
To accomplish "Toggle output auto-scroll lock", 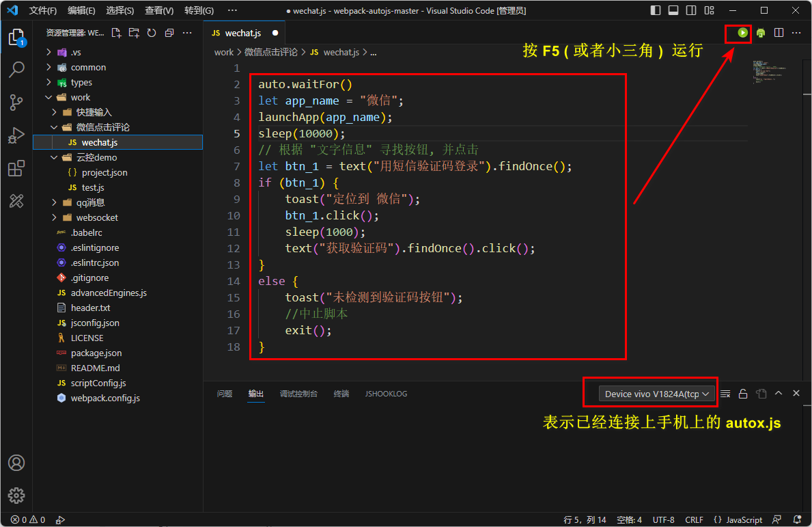I will coord(743,394).
